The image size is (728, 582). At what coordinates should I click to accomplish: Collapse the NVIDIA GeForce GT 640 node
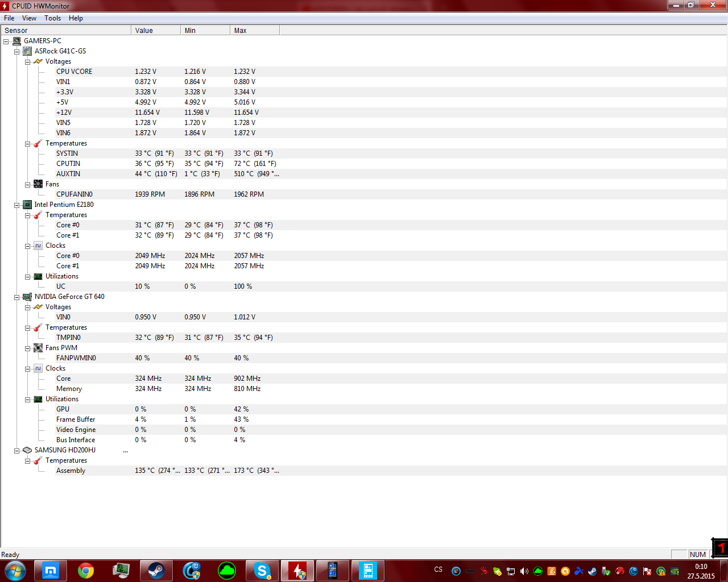click(x=17, y=297)
